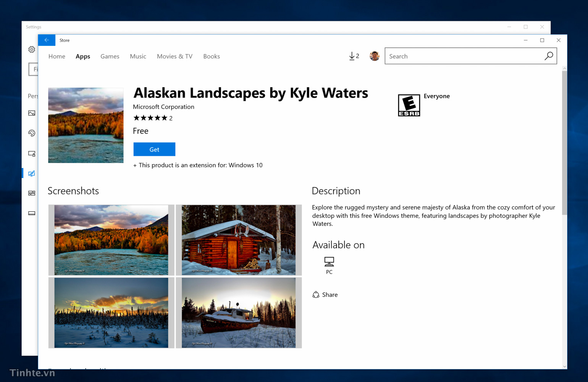The image size is (588, 382).
Task: Minimize the Store window
Action: point(526,40)
